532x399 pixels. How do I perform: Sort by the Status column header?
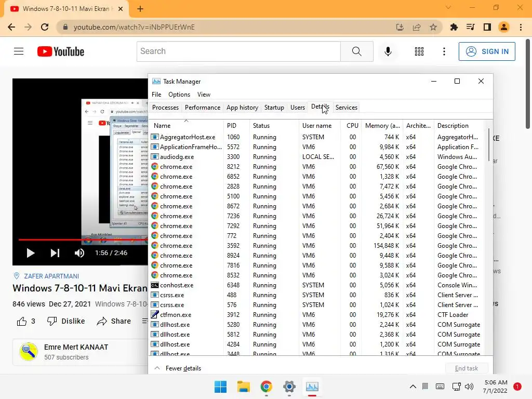[274, 126]
